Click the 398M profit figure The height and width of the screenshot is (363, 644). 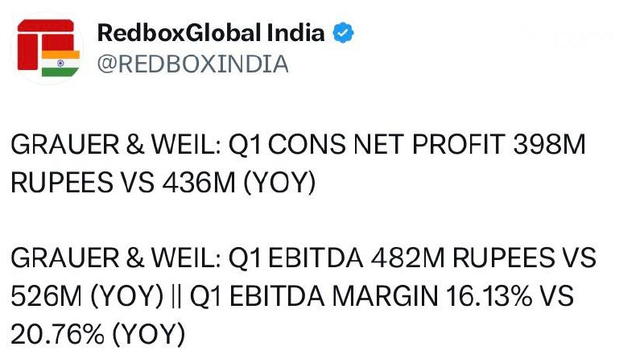(550, 144)
